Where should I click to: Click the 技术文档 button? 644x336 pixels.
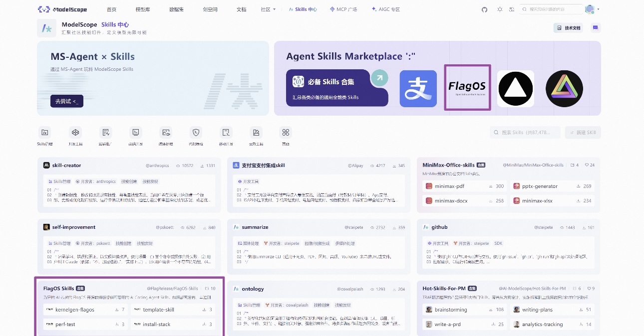(568, 28)
